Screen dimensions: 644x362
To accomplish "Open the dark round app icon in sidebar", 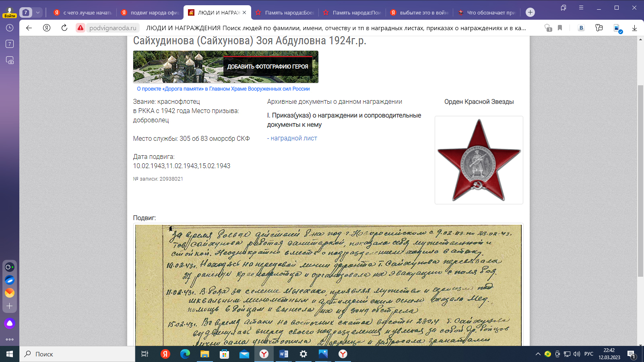I will tap(10, 267).
